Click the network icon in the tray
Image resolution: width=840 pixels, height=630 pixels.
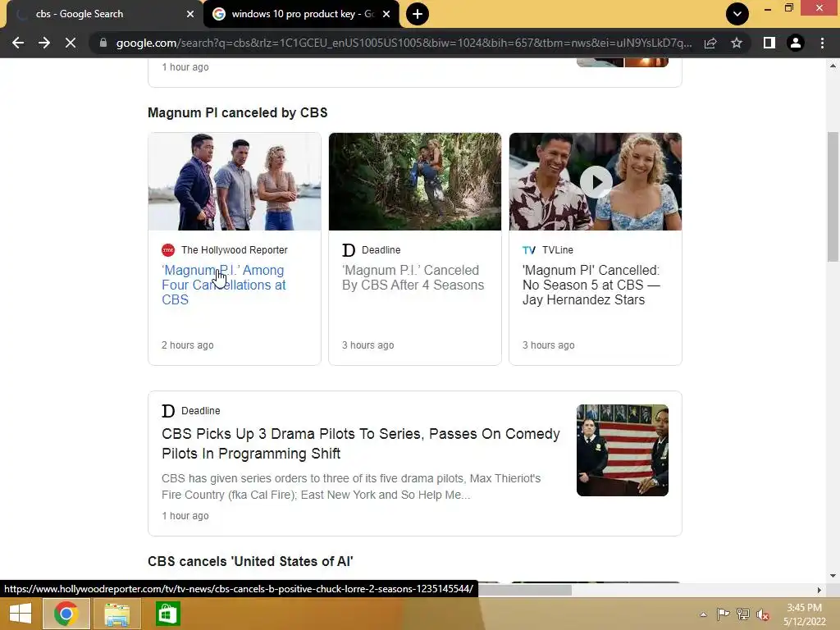tap(743, 614)
